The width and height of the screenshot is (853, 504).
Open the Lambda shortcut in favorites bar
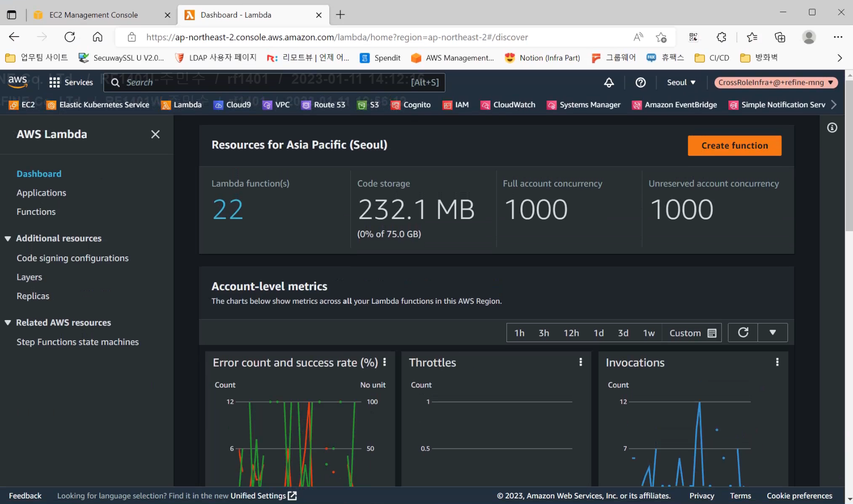[181, 105]
